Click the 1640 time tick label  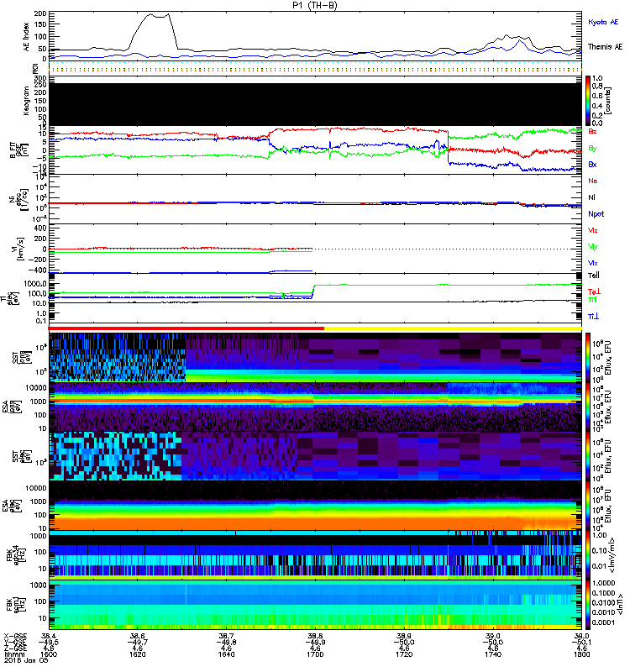coord(226,654)
